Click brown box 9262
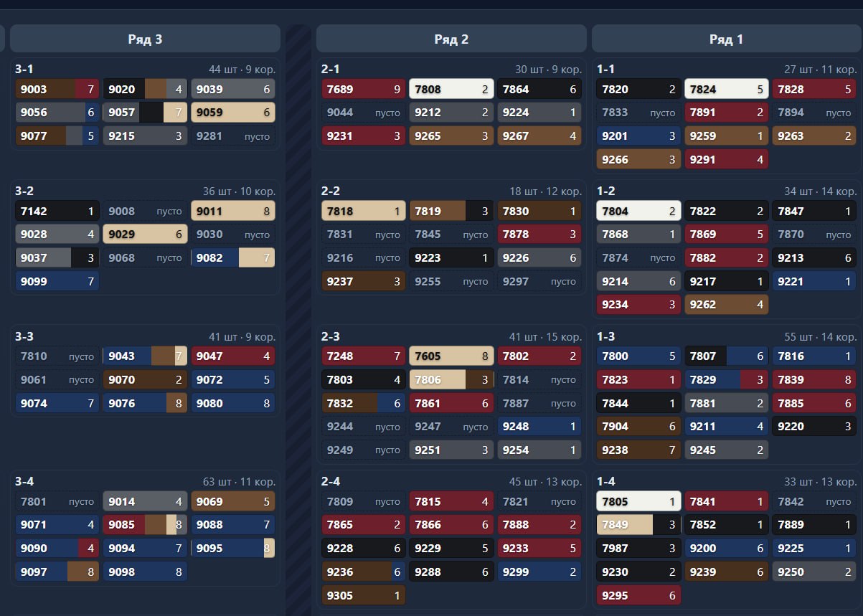Image resolution: width=863 pixels, height=616 pixels. pos(727,304)
